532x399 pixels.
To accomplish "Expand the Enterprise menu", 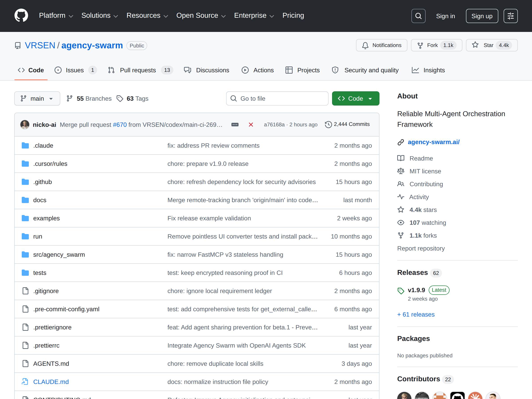I will pos(254,16).
